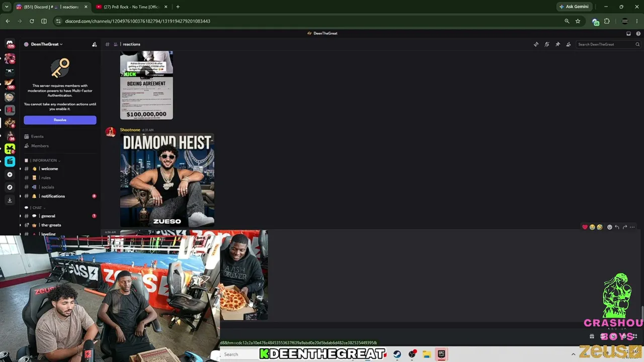Open Steam from the taskbar
Image resolution: width=644 pixels, height=362 pixels.
[x=397, y=354]
